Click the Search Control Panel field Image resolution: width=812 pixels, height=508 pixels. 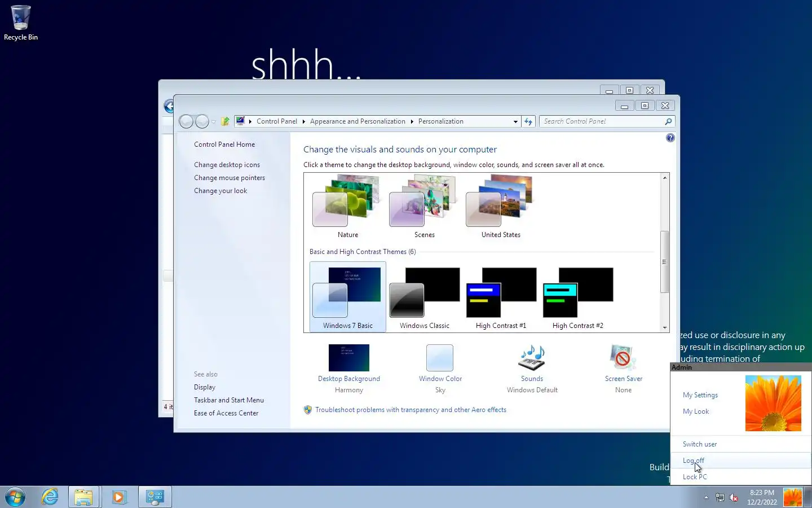(x=606, y=121)
